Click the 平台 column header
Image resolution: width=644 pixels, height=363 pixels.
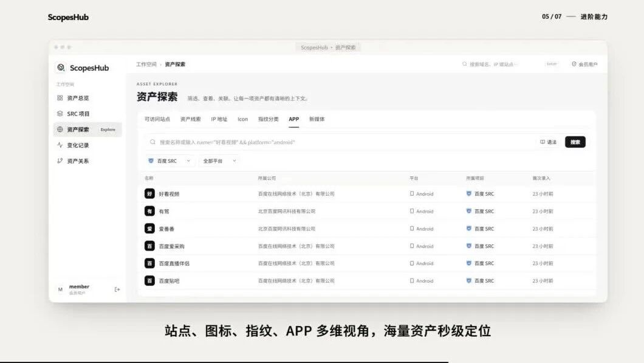[x=414, y=178]
